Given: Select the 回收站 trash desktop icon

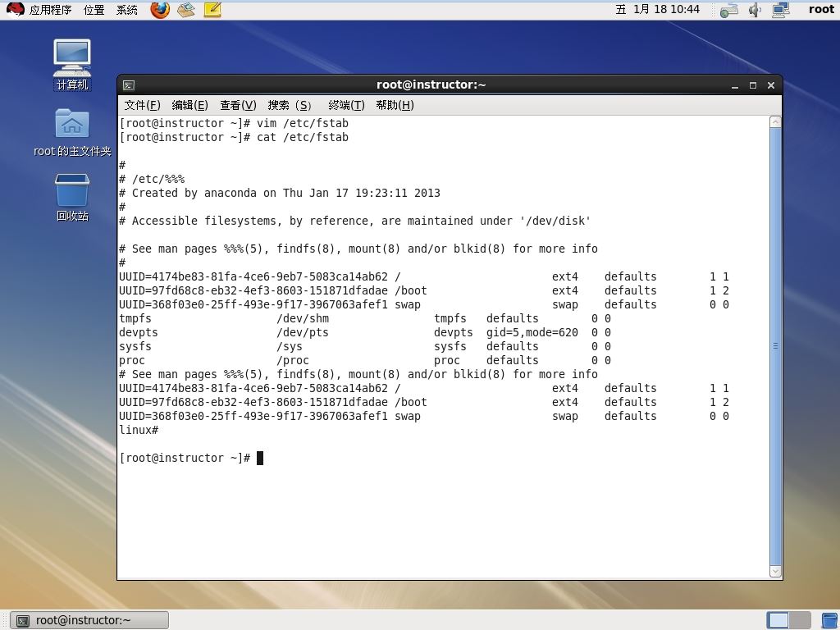Looking at the screenshot, I should click(72, 197).
